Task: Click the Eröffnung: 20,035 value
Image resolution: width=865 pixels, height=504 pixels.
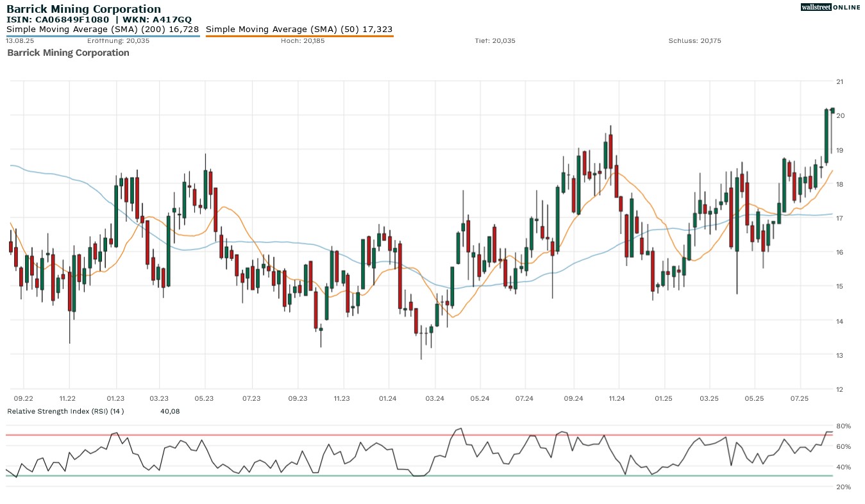Action: point(119,41)
